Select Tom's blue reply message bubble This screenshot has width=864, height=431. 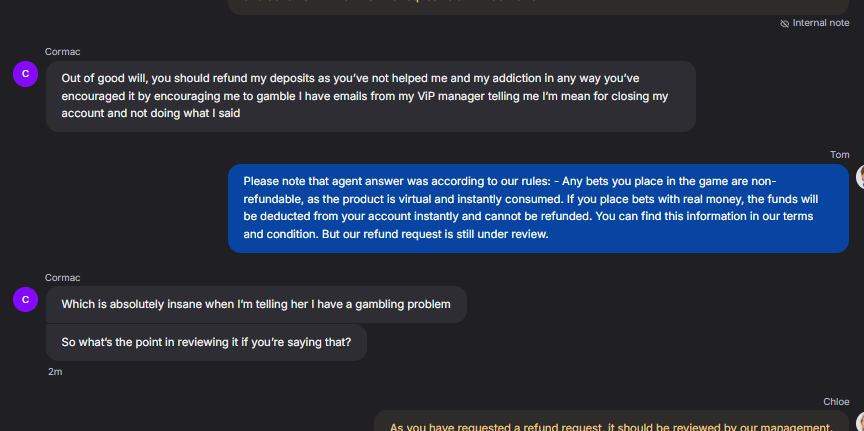pos(538,208)
